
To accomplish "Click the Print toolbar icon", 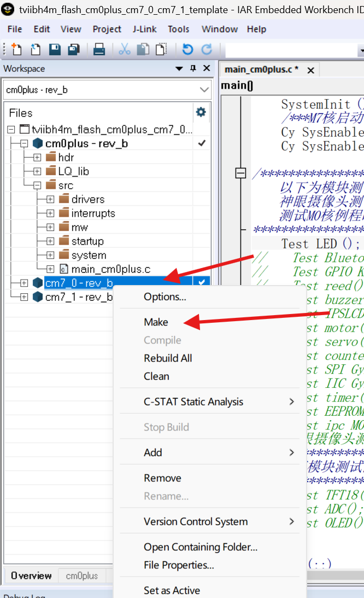I will coord(99,49).
